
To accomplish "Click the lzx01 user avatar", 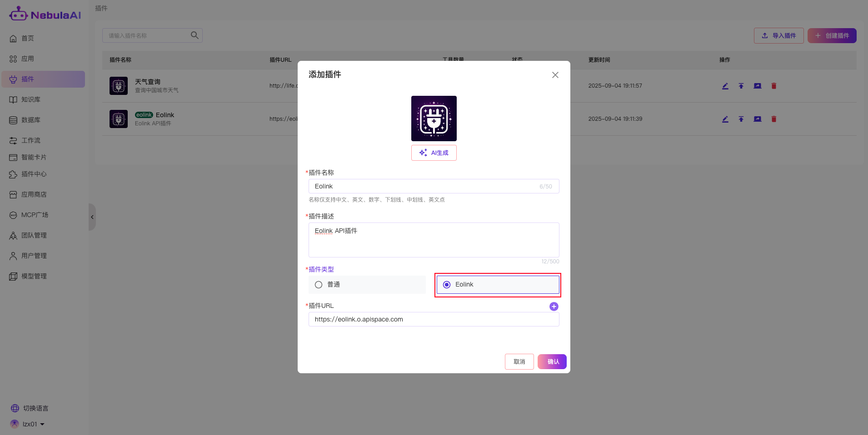I will 15,424.
